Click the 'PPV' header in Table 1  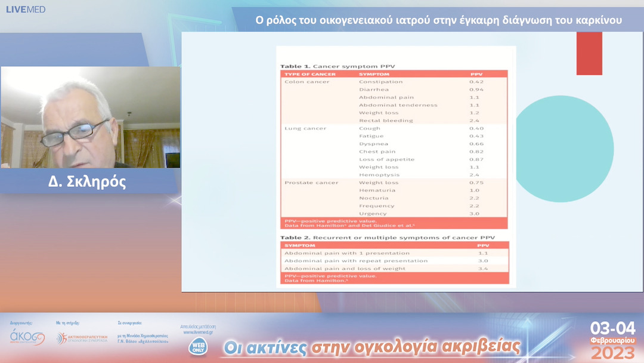pos(476,75)
